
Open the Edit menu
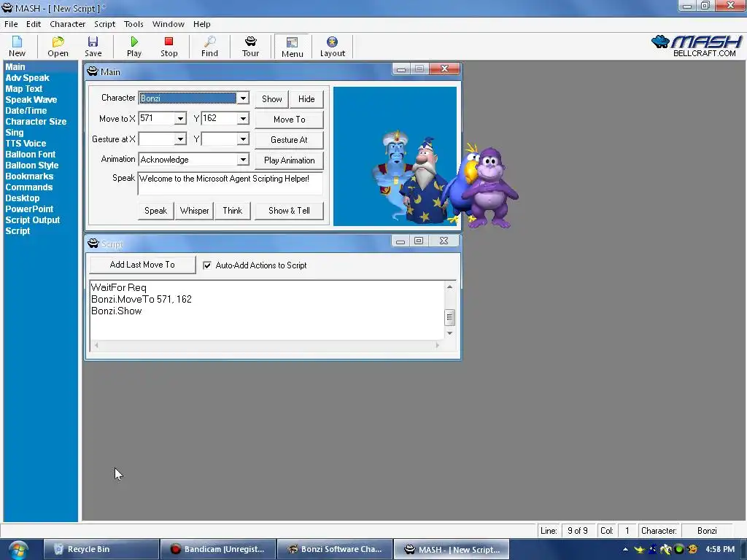(x=34, y=24)
